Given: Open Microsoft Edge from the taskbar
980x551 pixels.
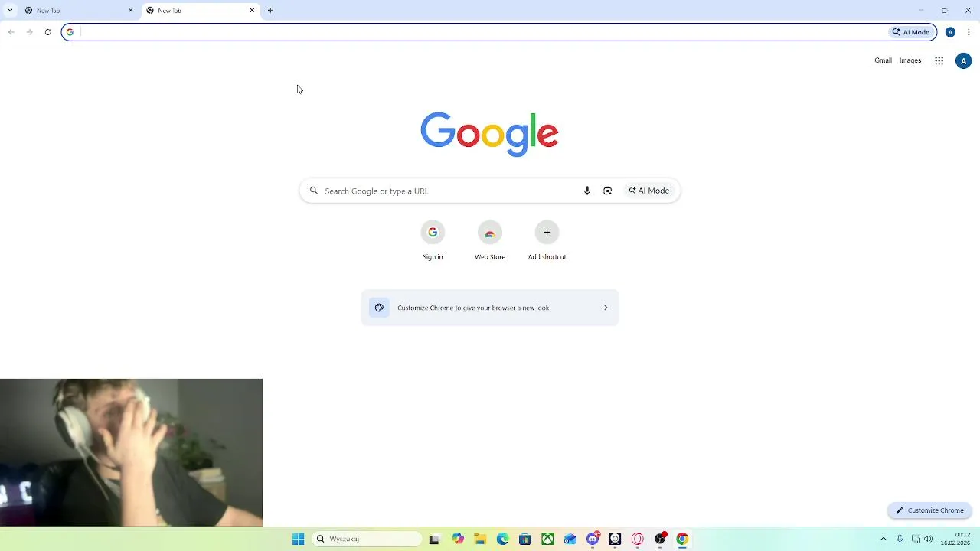Looking at the screenshot, I should pos(502,539).
